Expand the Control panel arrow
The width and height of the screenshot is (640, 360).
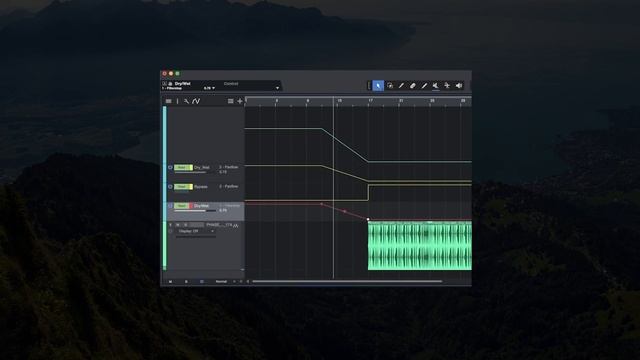pyautogui.click(x=277, y=88)
